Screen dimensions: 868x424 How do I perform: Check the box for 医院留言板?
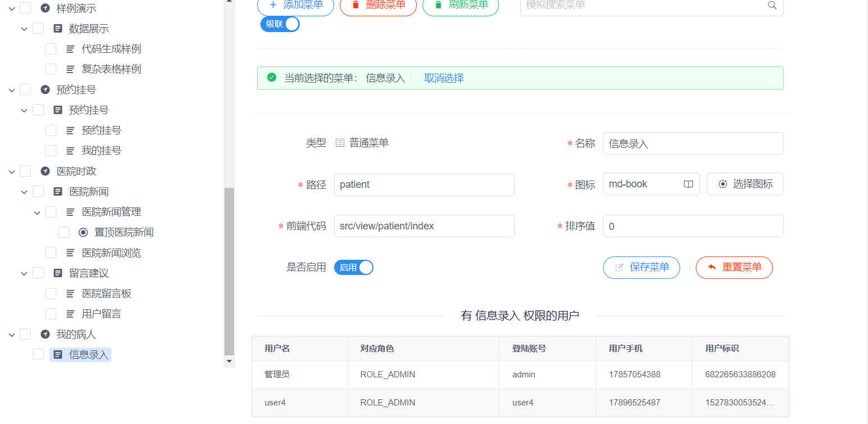51,294
